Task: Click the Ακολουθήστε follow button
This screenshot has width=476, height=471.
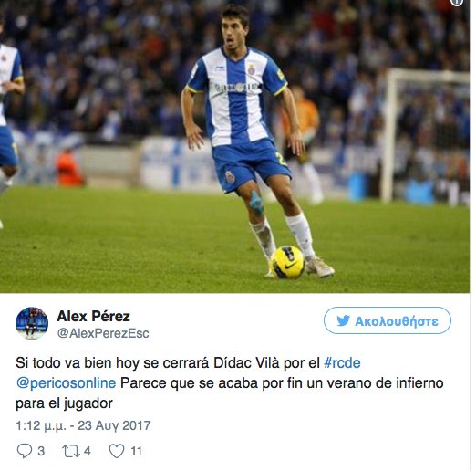Action: [388, 320]
